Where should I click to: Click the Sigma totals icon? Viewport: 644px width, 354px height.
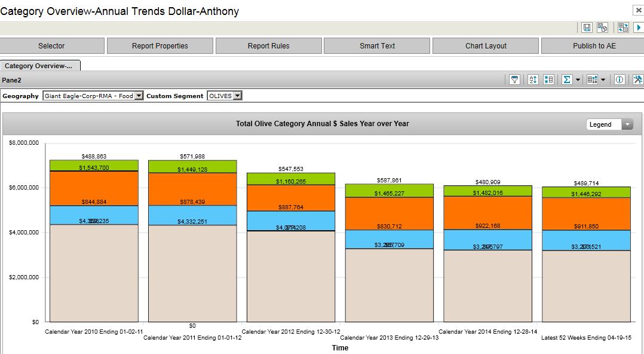pyautogui.click(x=567, y=80)
